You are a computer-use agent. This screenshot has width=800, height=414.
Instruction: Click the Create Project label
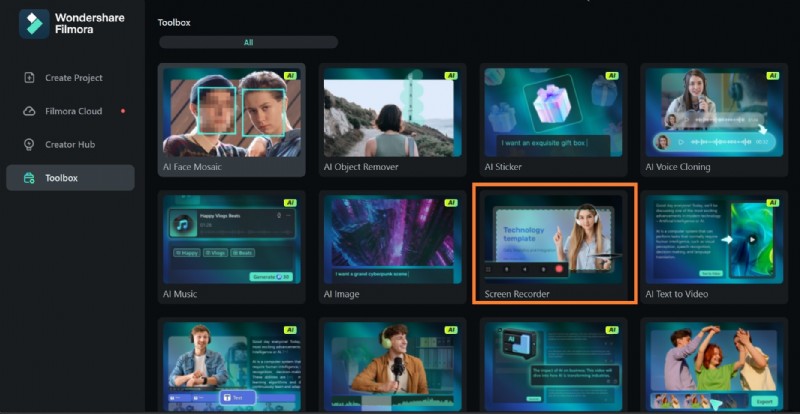coord(73,78)
